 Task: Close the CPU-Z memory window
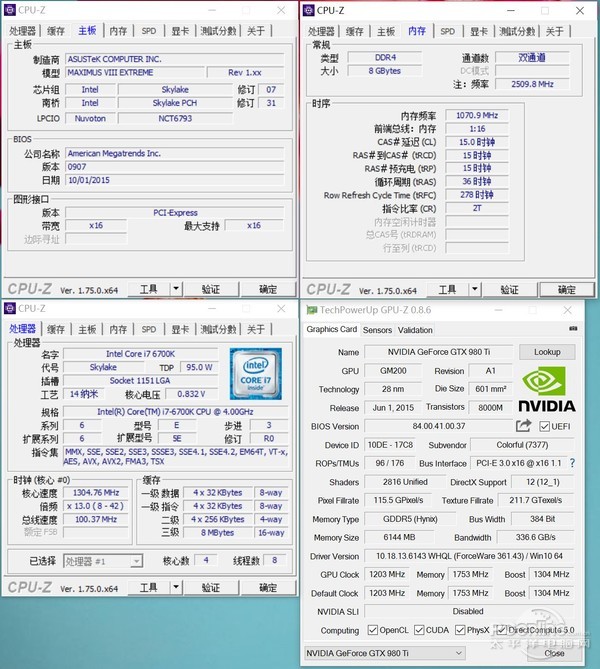pos(580,11)
